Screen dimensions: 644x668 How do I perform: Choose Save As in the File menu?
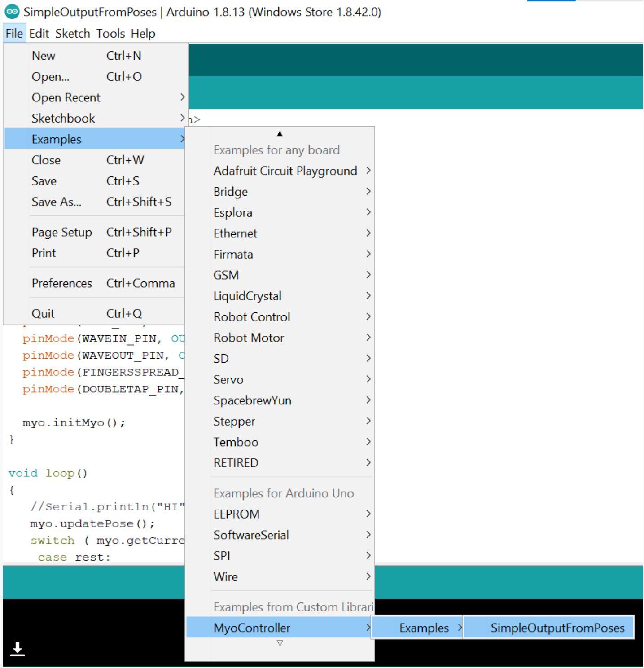(56, 202)
